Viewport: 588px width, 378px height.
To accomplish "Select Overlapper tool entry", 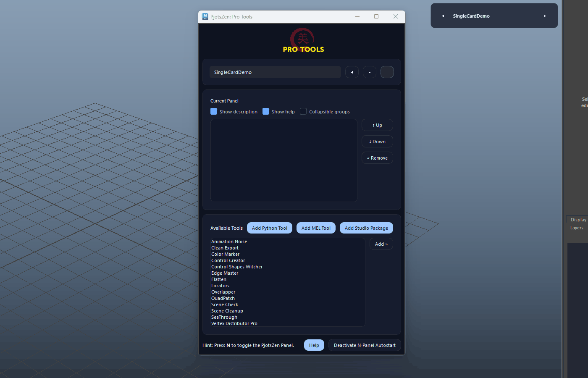I will (223, 292).
